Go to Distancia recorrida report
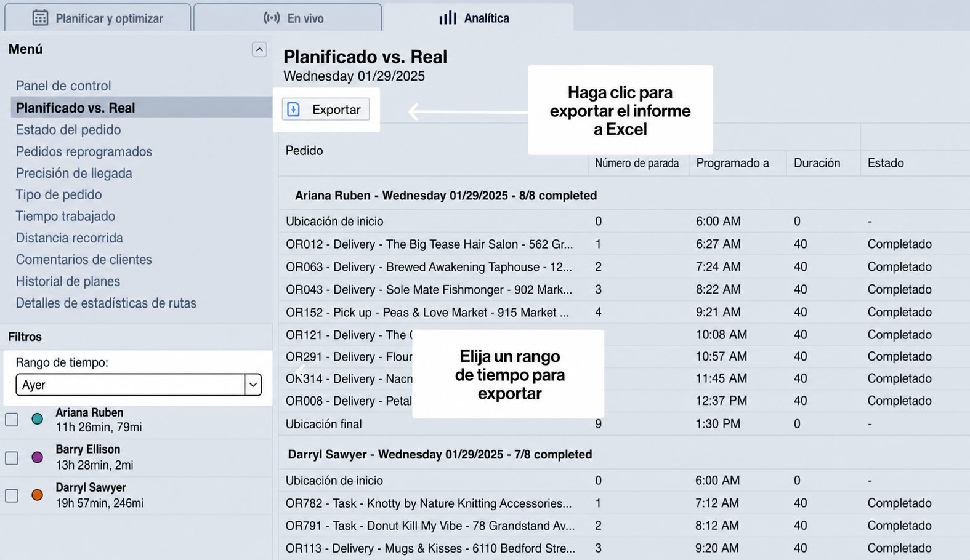Image resolution: width=970 pixels, height=560 pixels. pos(70,238)
